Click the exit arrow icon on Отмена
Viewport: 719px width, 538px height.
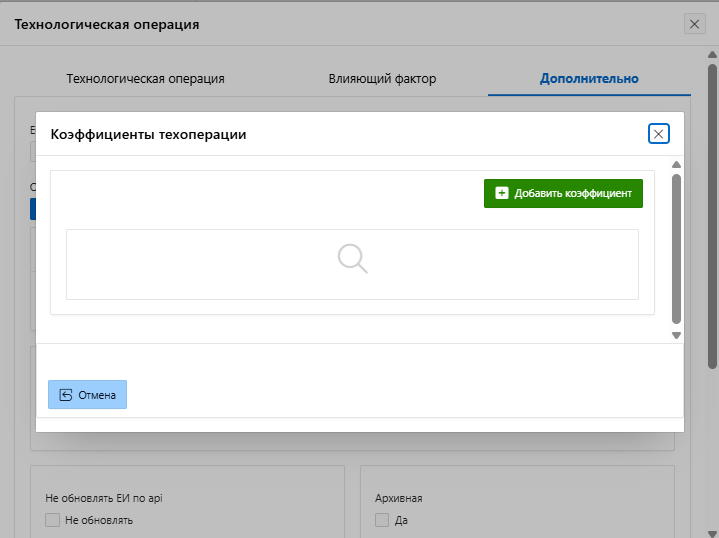[x=66, y=395]
